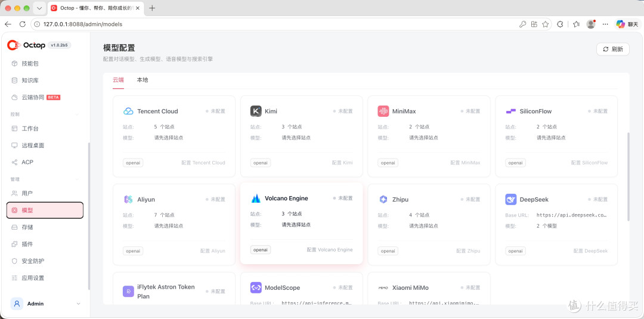Open the browser password key icon
This screenshot has width=644, height=319.
click(x=522, y=24)
